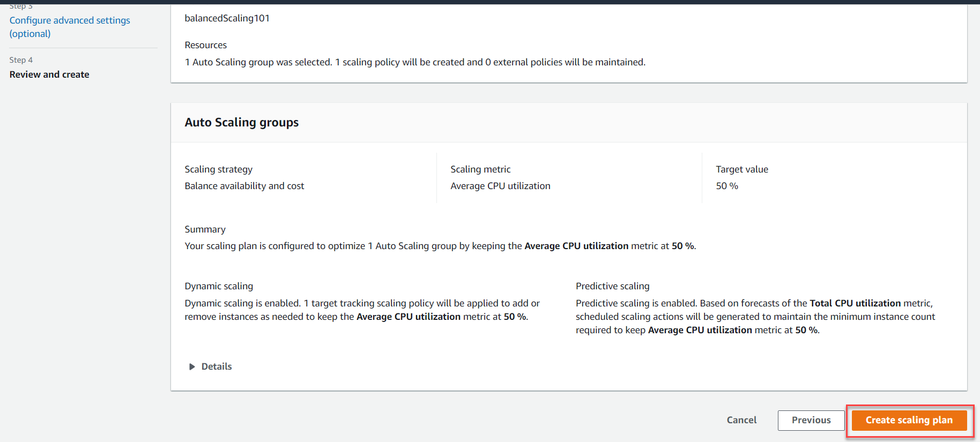Expand the Details disclosure triangle
Image resolution: width=980 pixels, height=442 pixels.
192,366
